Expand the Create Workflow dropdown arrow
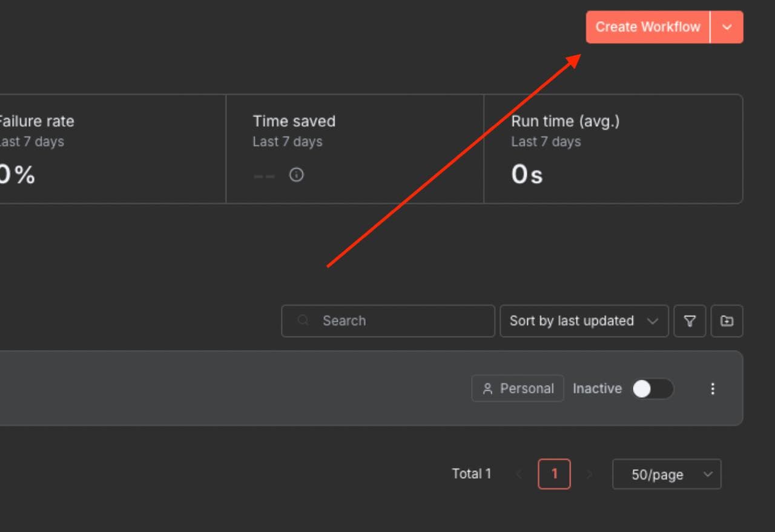 click(x=727, y=27)
